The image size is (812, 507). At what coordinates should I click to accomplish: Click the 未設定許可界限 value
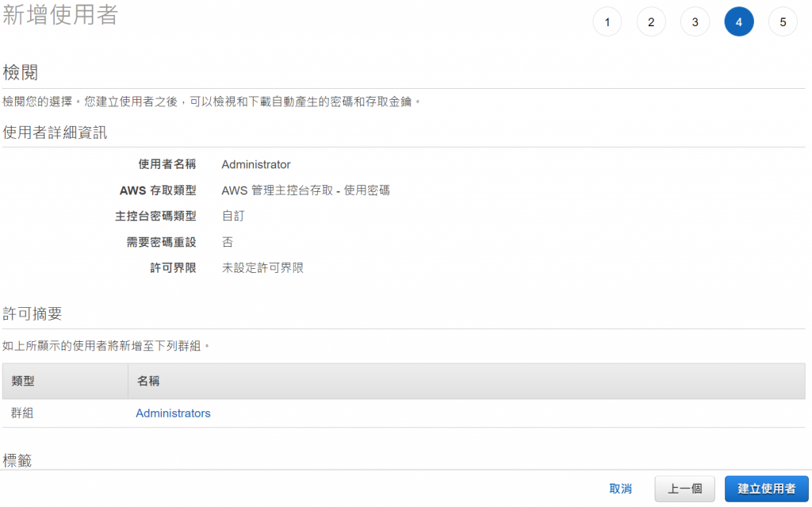point(262,267)
